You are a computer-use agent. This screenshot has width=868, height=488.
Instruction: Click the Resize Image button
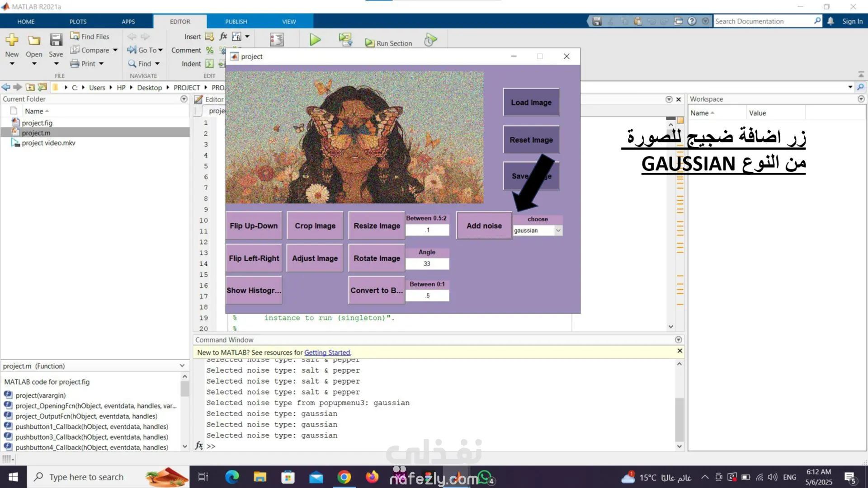point(377,225)
